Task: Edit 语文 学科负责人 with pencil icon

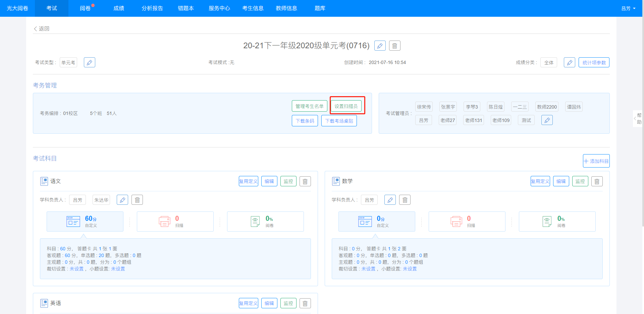Action: pyautogui.click(x=122, y=200)
